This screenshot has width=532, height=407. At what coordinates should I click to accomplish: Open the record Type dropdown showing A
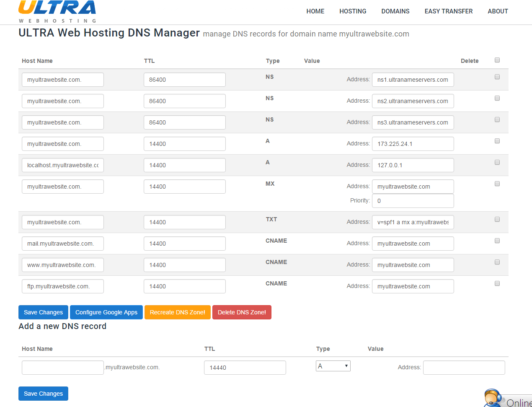coord(333,366)
